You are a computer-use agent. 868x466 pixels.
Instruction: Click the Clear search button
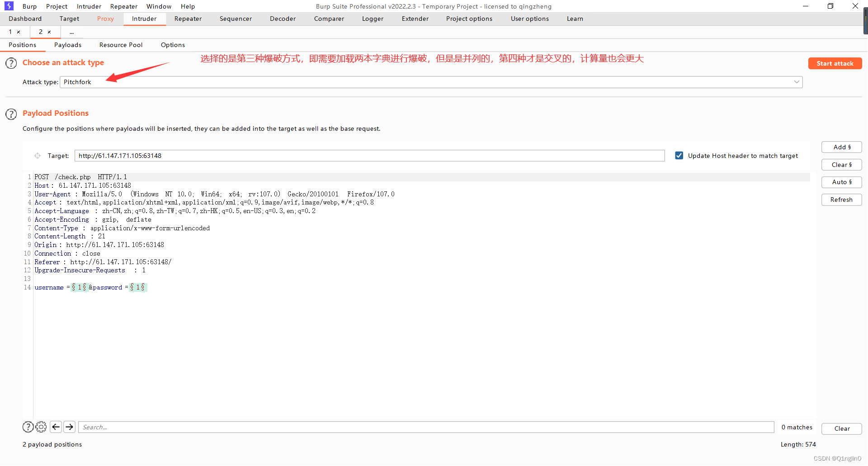pyautogui.click(x=841, y=428)
